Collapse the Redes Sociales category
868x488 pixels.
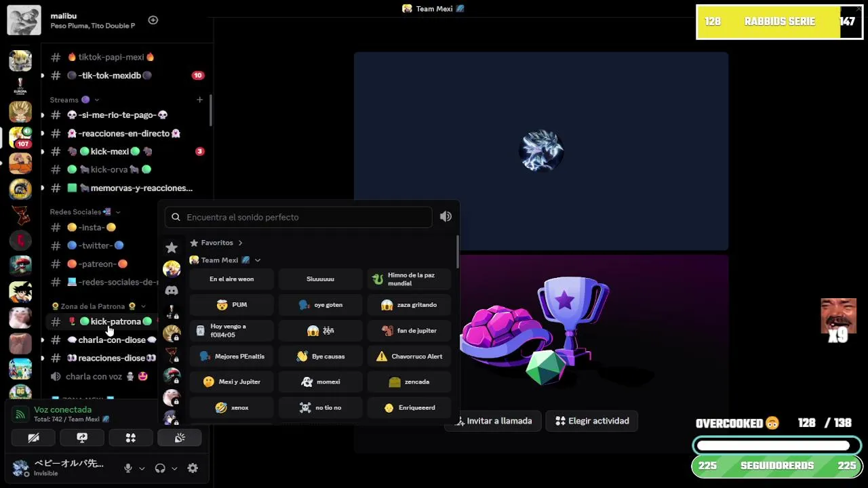click(85, 211)
